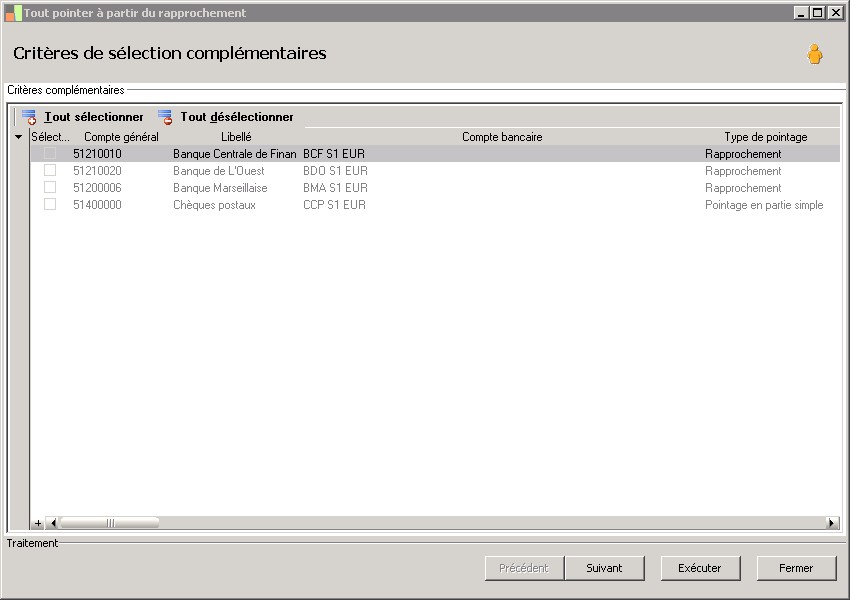Click the Fermer button
The image size is (850, 600).
796,568
